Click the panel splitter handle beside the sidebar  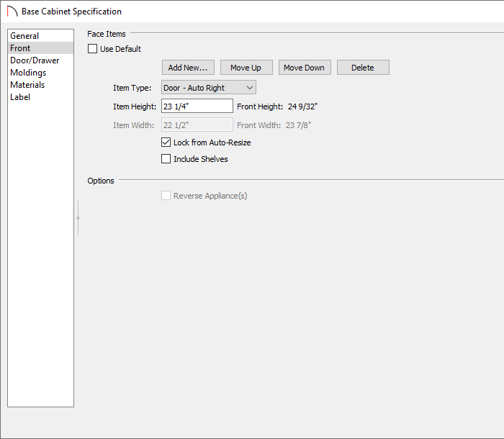point(78,218)
